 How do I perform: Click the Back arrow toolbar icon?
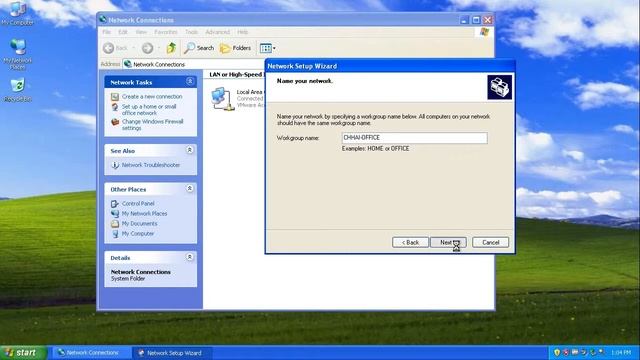[x=109, y=48]
